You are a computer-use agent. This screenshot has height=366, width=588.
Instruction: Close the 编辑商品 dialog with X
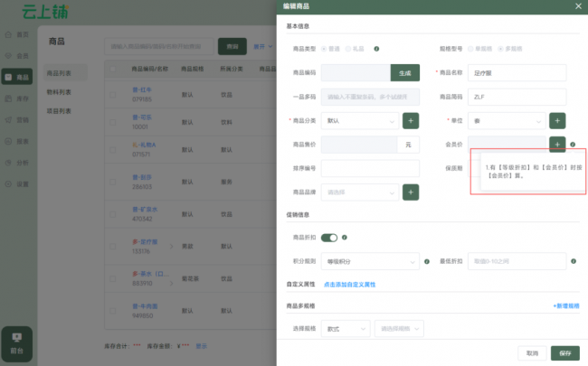pos(578,6)
